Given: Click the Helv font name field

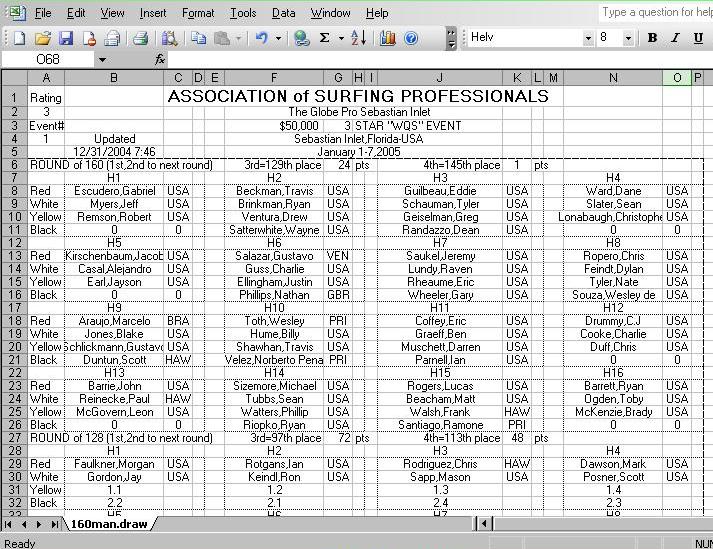Looking at the screenshot, I should (525, 38).
